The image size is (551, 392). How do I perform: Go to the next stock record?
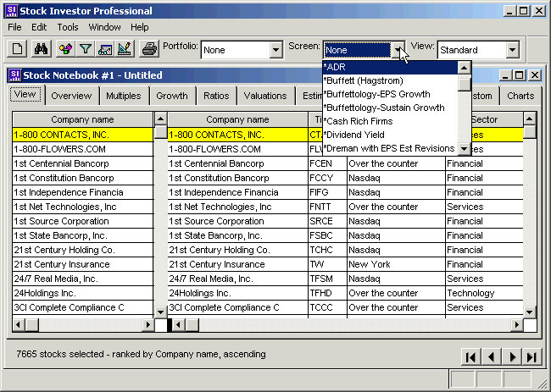511,356
